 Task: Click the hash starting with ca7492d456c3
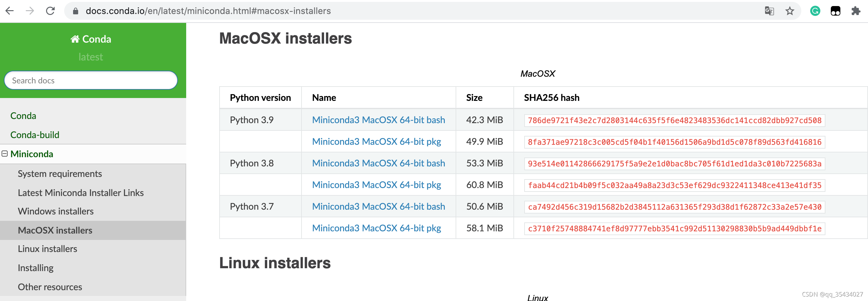[x=675, y=207]
